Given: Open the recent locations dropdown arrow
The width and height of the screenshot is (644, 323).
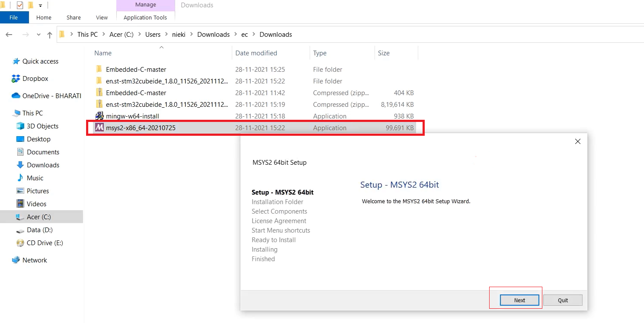Looking at the screenshot, I should coord(39,35).
